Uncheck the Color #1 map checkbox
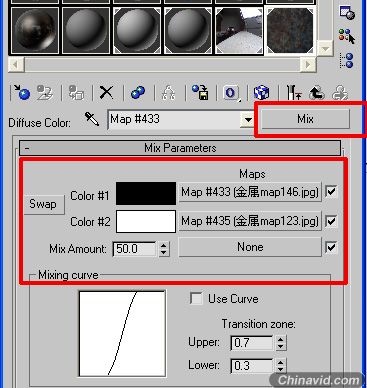Image resolution: width=367 pixels, height=388 pixels. pos(331,192)
